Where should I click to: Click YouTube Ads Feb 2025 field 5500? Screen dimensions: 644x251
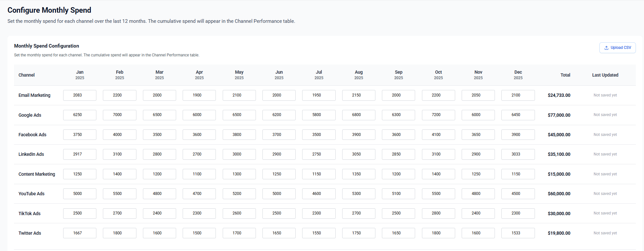(119, 194)
